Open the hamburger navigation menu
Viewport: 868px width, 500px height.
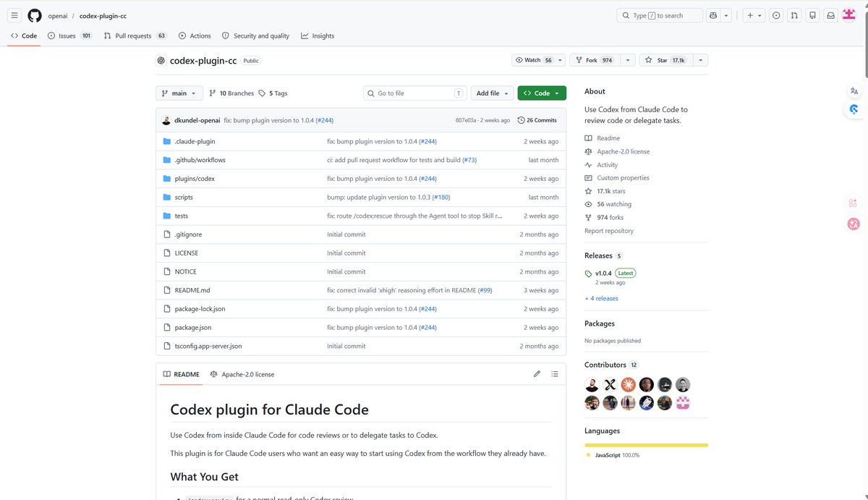tap(14, 15)
